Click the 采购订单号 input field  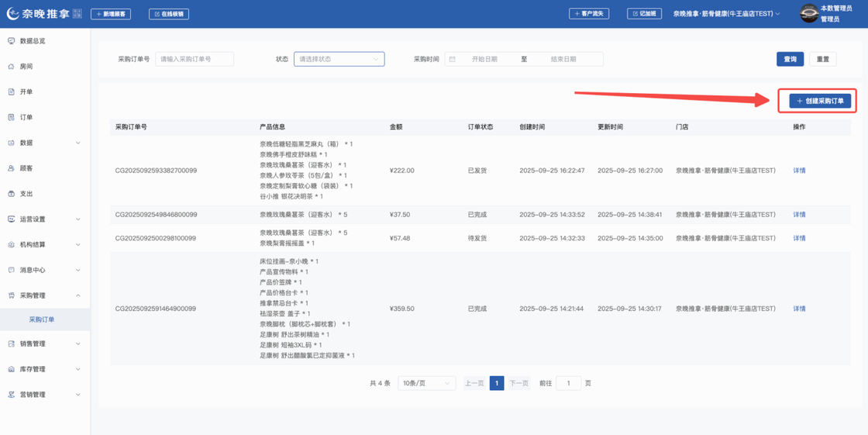pyautogui.click(x=195, y=59)
